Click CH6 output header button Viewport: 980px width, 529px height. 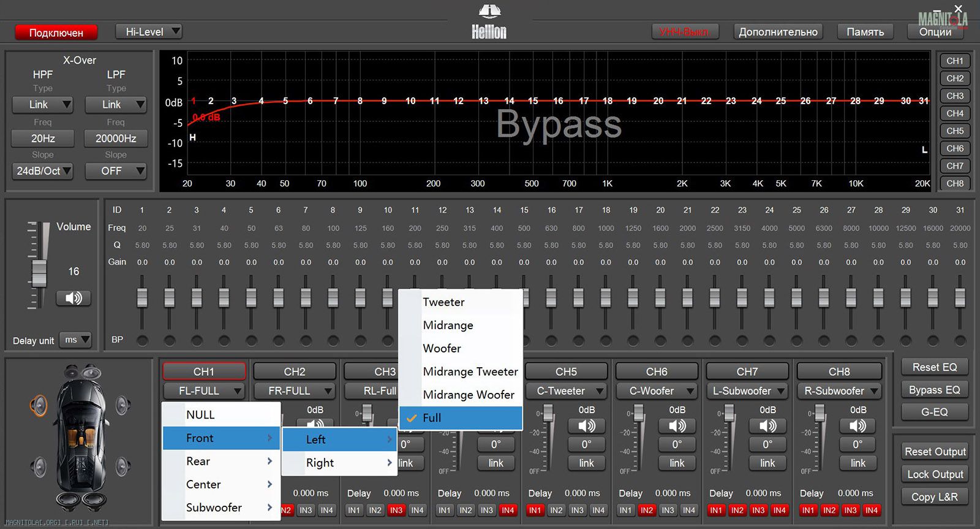click(x=657, y=371)
